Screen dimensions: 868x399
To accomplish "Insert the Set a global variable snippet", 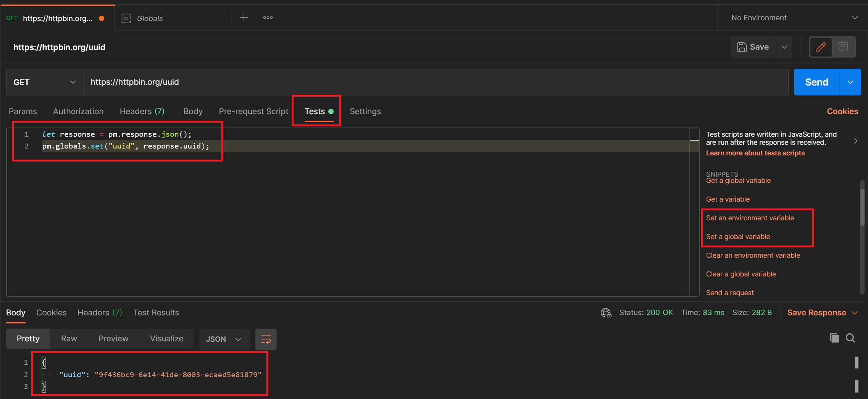I will click(x=738, y=237).
